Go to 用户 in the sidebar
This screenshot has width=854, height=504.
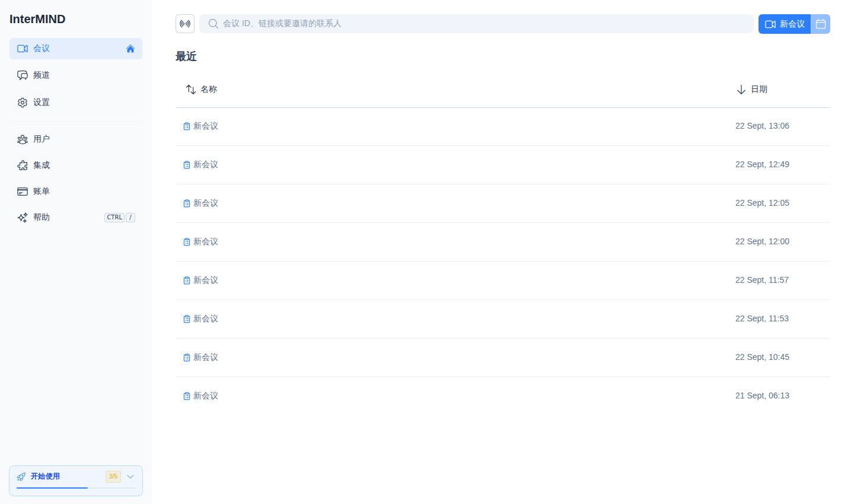[x=76, y=139]
